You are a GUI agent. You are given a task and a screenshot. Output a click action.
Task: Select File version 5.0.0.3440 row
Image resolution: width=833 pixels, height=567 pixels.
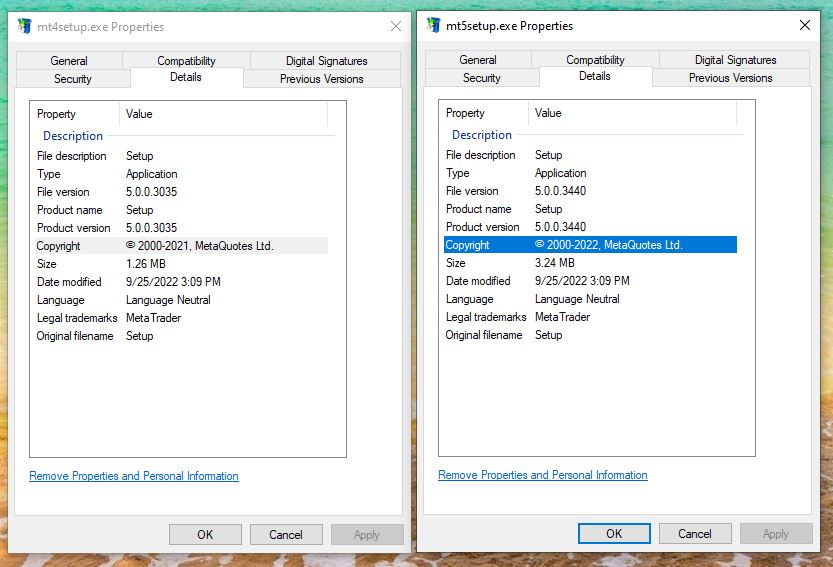click(591, 191)
